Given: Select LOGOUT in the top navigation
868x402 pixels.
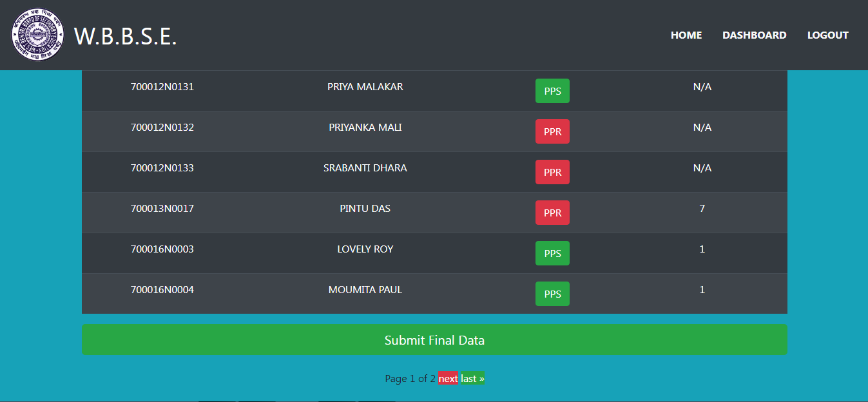Looking at the screenshot, I should [x=828, y=35].
